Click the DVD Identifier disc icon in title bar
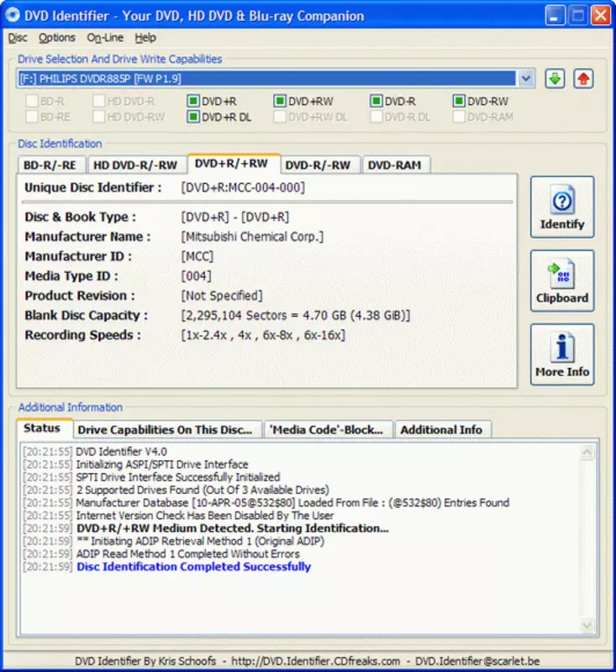Screen dimensions: 616x672 (x=13, y=15)
